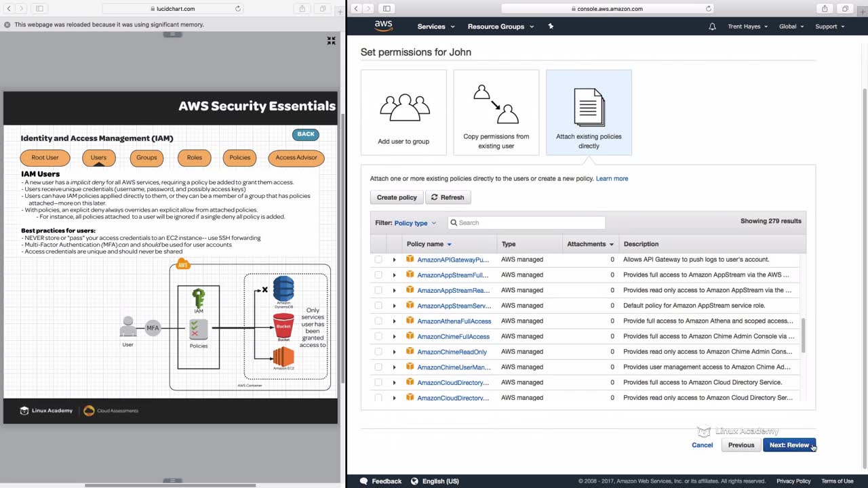Expand the AmazonChimeFullAccess policy row
Screen dimensions: 868x488
394,336
